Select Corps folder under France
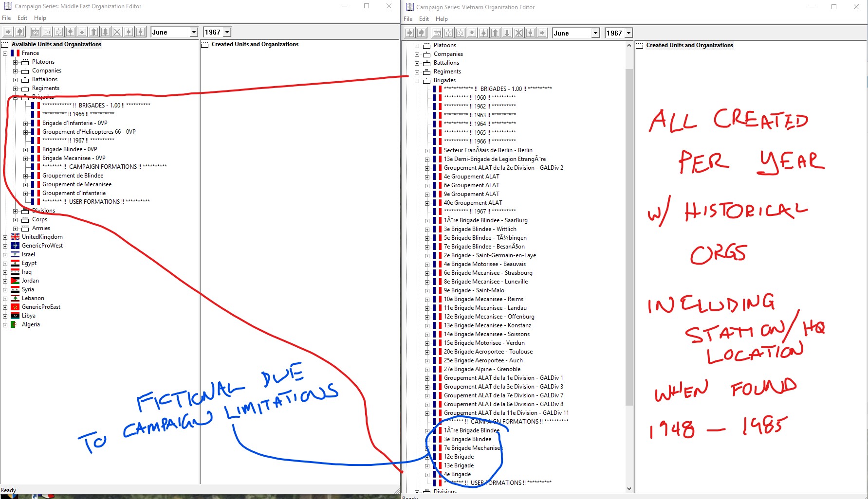Screen dimensions: 868x499 coord(39,219)
